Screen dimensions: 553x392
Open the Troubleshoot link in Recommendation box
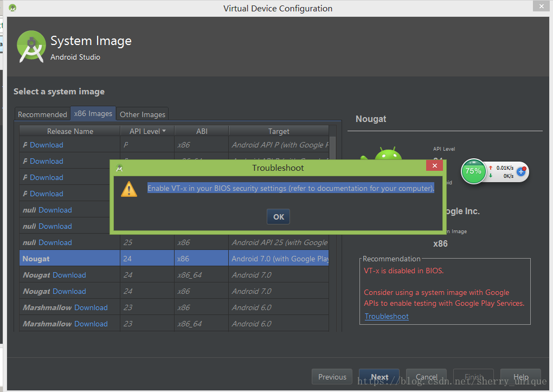coord(387,316)
